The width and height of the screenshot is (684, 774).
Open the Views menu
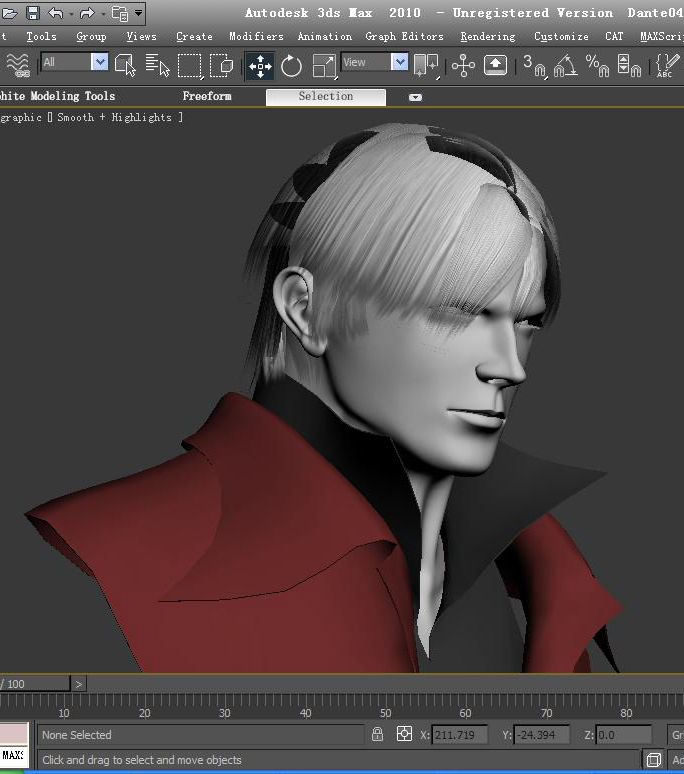tap(142, 37)
